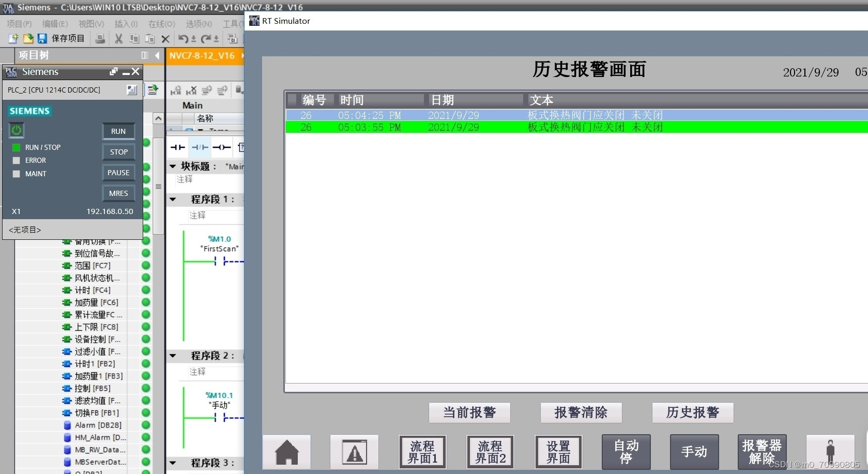
Task: Open the 插入(I) menu
Action: coord(126,24)
